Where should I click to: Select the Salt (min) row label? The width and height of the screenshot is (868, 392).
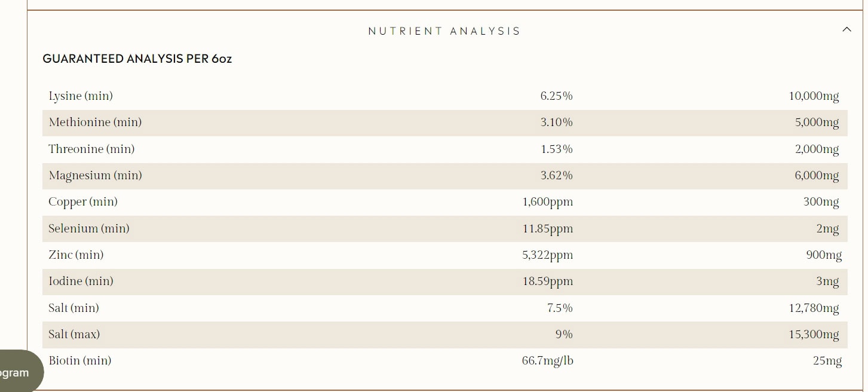click(73, 308)
